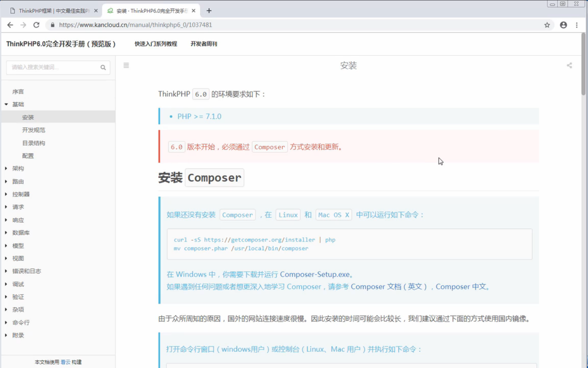The width and height of the screenshot is (588, 368).
Task: Open the 命令行 section label
Action: pyautogui.click(x=21, y=322)
